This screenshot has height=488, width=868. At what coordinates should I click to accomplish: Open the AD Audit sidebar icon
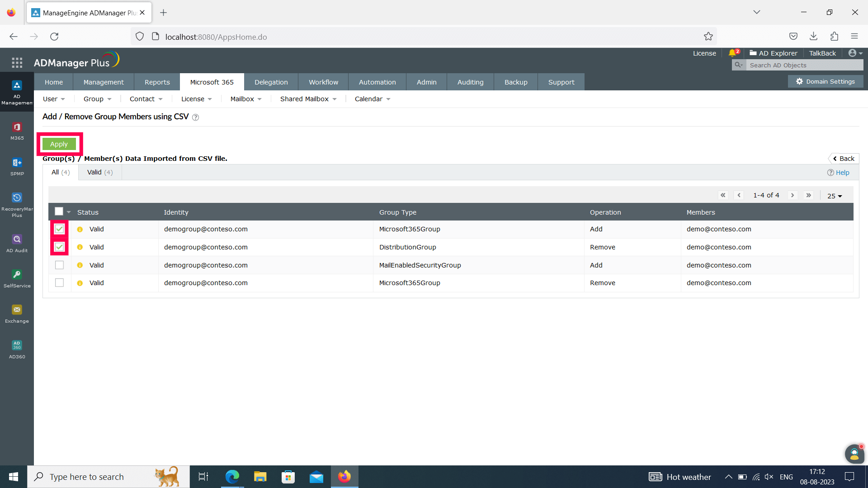17,243
